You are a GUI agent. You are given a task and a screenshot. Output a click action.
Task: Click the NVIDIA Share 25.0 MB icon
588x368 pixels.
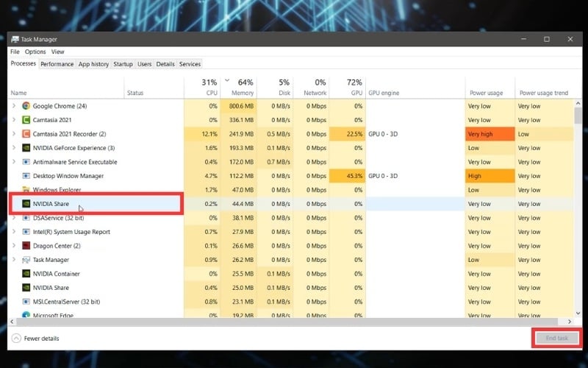point(26,288)
